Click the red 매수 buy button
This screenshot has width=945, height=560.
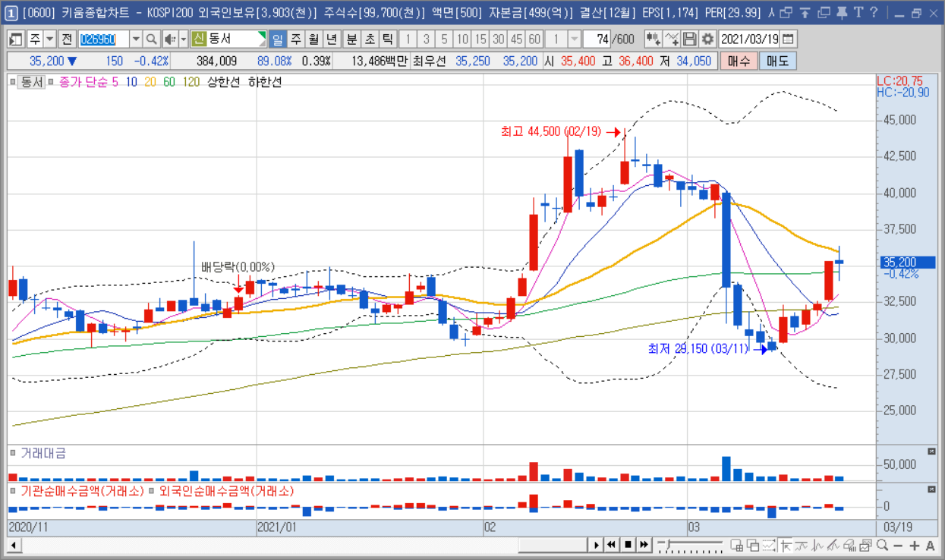(x=739, y=61)
